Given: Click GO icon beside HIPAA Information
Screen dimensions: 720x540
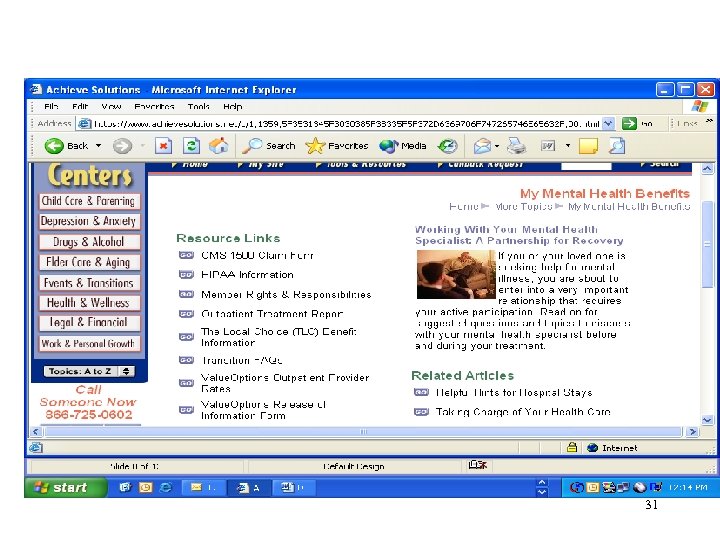Looking at the screenshot, I should click(186, 274).
